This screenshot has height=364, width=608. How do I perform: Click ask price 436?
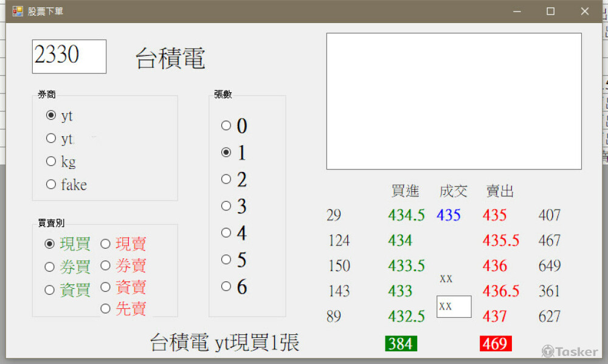[494, 266]
